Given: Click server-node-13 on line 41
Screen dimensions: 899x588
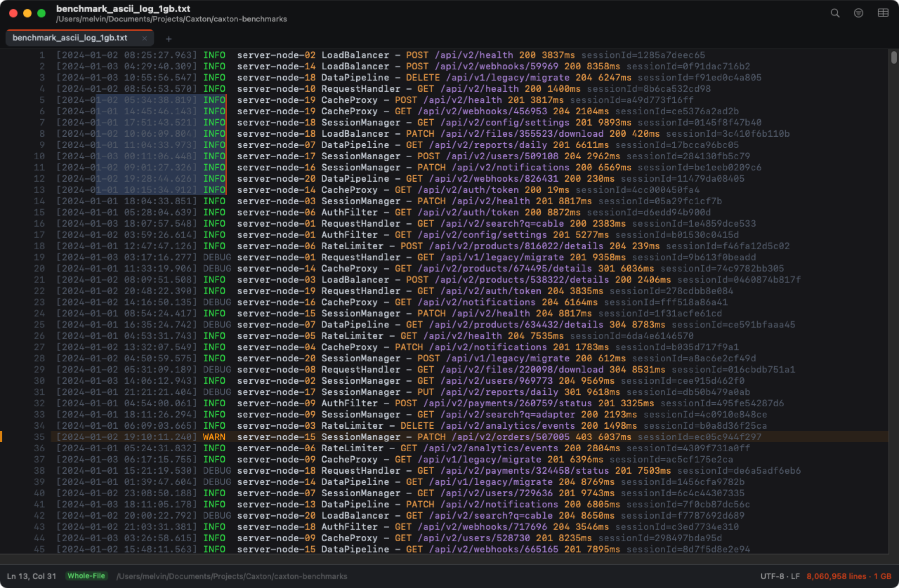Looking at the screenshot, I should 276,504.
